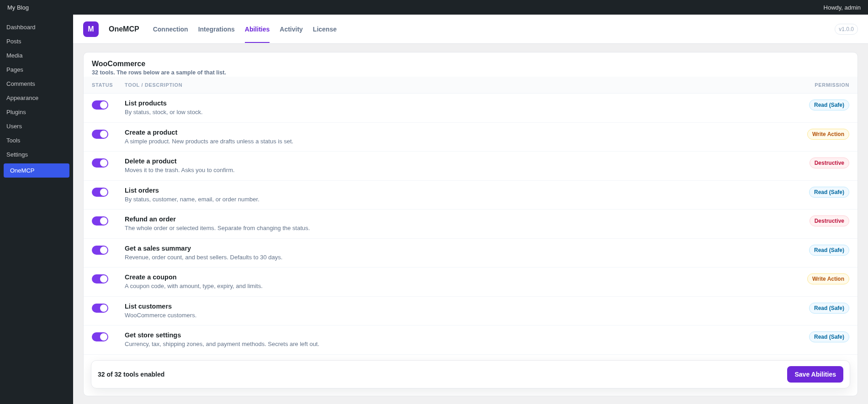The height and width of the screenshot is (404, 868).
Task: Click the Destructive badge for Delete a product
Action: [829, 163]
